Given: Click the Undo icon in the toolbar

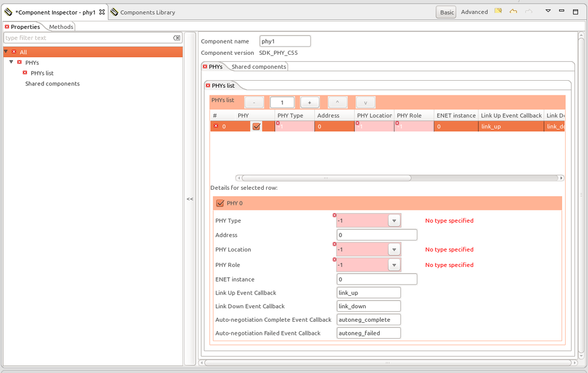Looking at the screenshot, I should (513, 12).
